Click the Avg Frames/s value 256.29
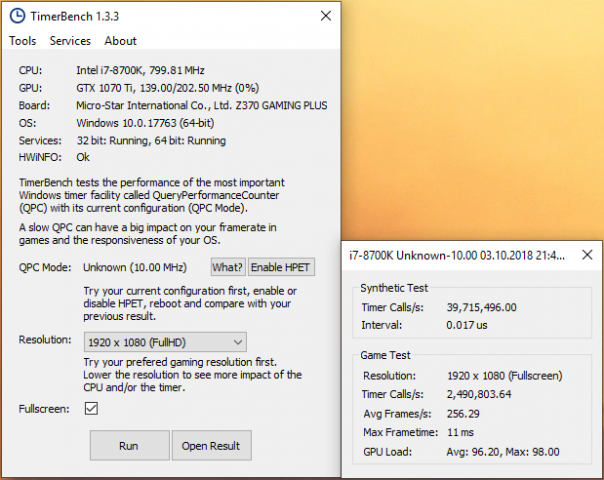 tap(465, 413)
